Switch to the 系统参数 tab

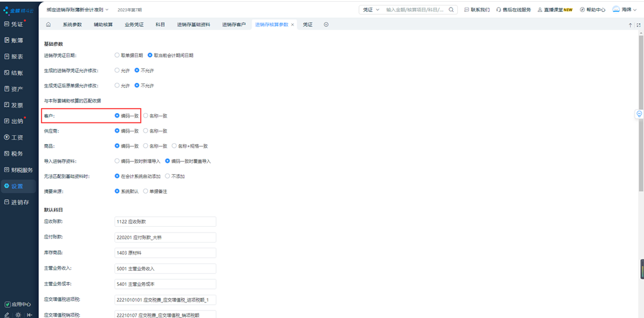tap(72, 25)
